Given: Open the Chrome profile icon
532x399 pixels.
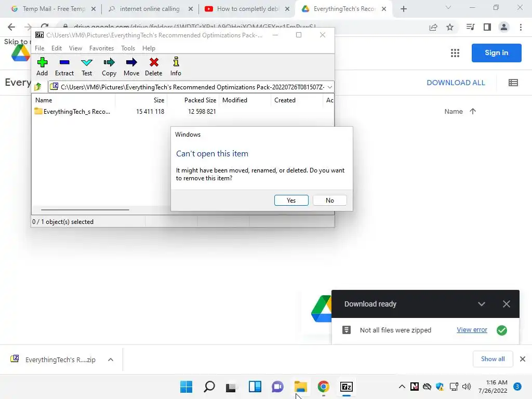Looking at the screenshot, I should [504, 27].
